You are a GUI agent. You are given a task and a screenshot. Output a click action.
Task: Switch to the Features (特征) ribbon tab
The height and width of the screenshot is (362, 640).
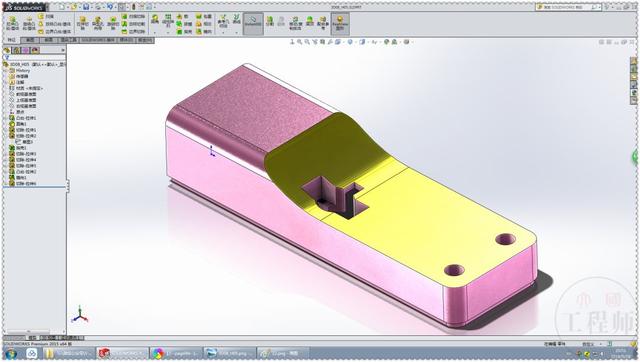point(11,40)
